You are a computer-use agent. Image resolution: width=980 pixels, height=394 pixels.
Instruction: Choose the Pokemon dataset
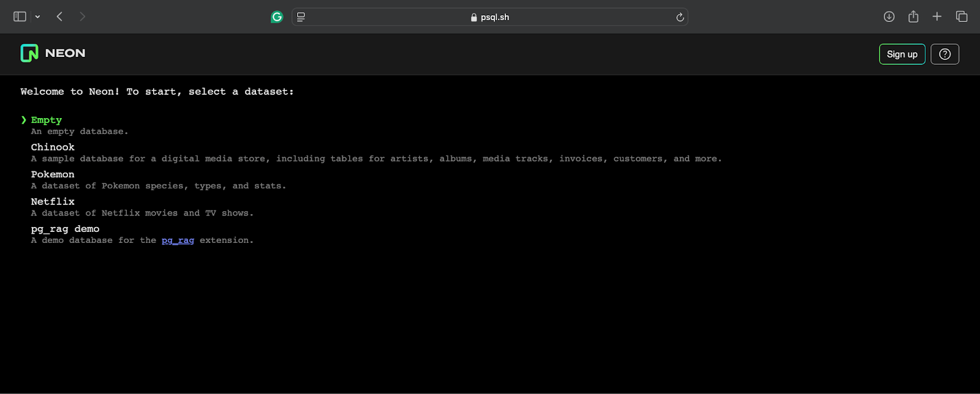click(x=53, y=174)
